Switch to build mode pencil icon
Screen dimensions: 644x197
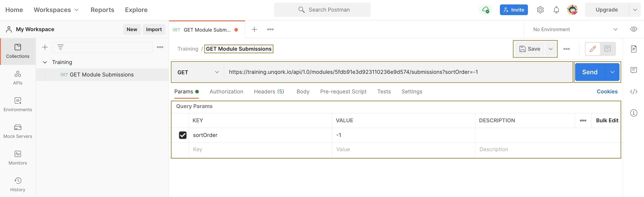click(x=593, y=49)
